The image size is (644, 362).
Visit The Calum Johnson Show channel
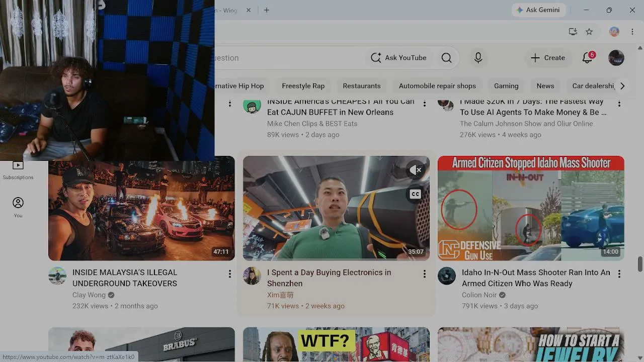pos(526,124)
